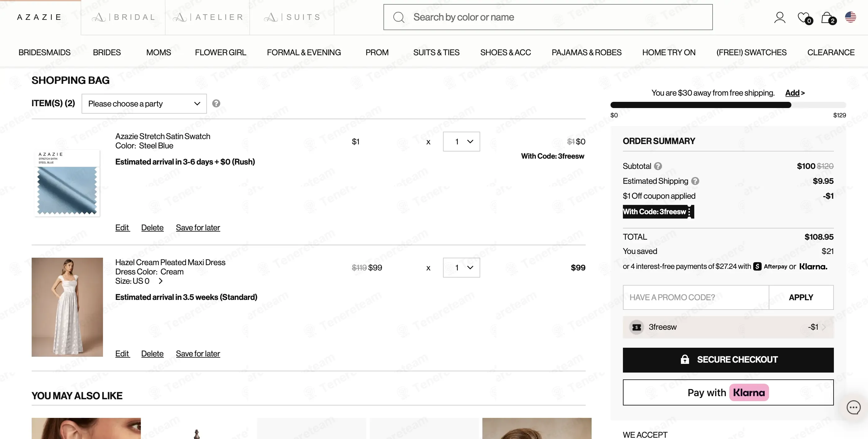This screenshot has width=868, height=439.
Task: Edit the Hazel Cream Pleated Maxi Dress
Action: [122, 354]
